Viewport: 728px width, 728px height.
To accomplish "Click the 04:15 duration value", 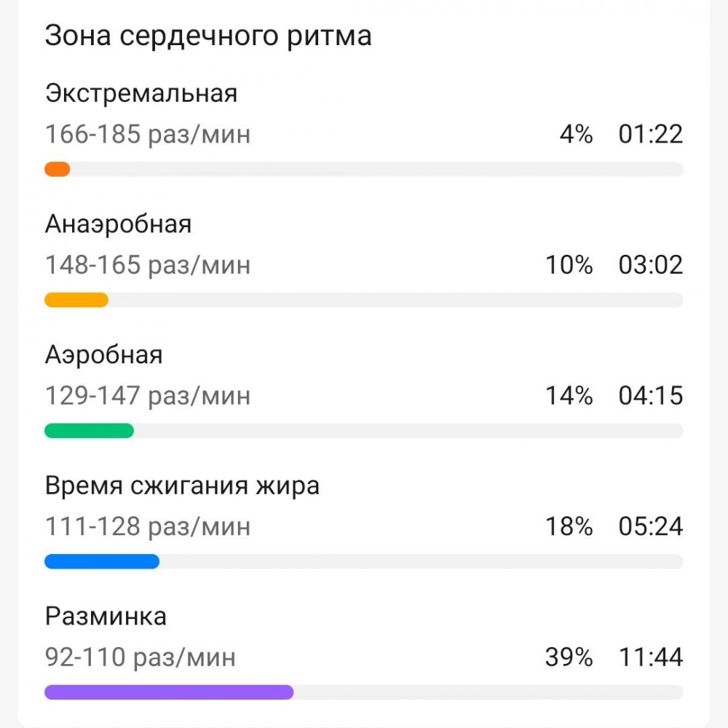I will 650,396.
